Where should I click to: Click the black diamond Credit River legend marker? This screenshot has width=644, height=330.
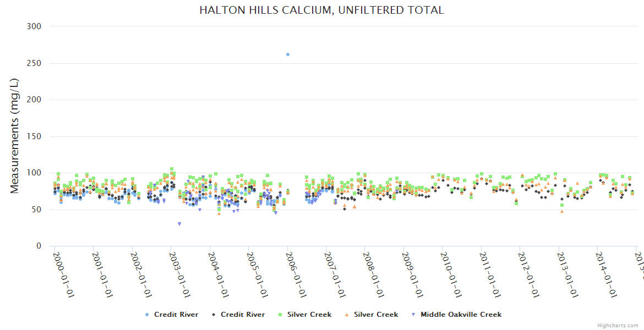213,315
